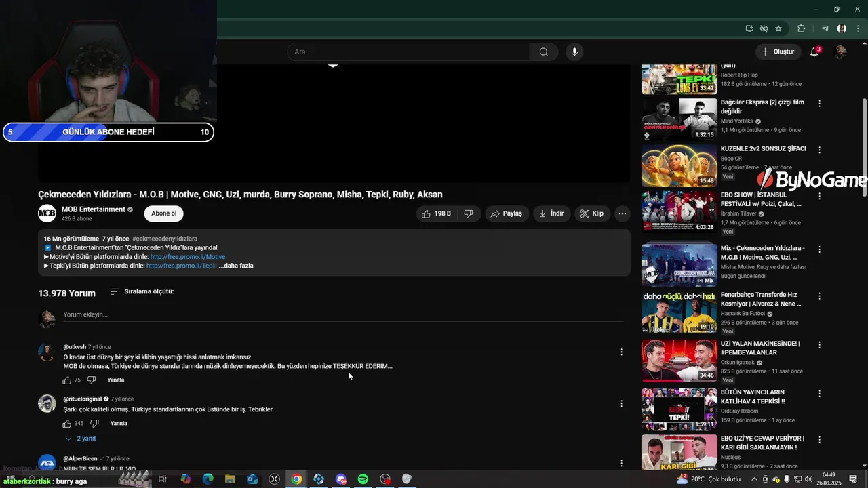Click the Paylaş share button
This screenshot has width=868, height=488.
point(507,213)
